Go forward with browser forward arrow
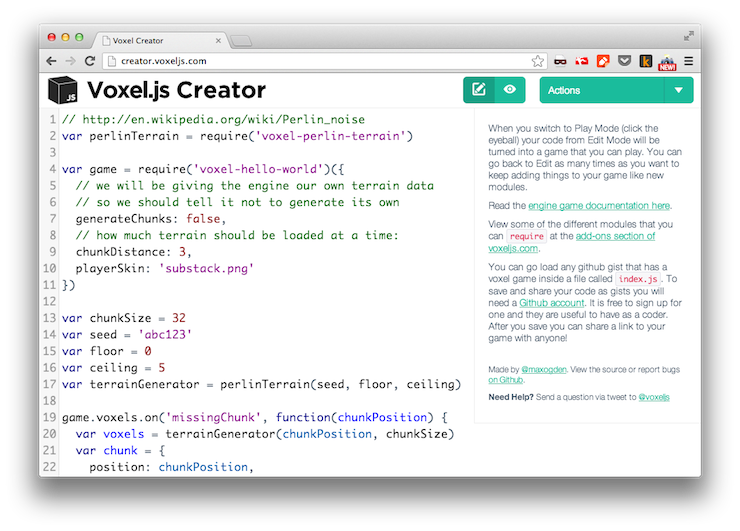Image resolution: width=740 pixels, height=531 pixels. [70, 61]
